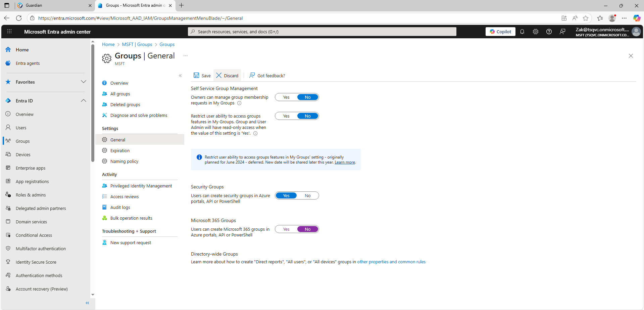Open the Expiration settings page

click(120, 151)
